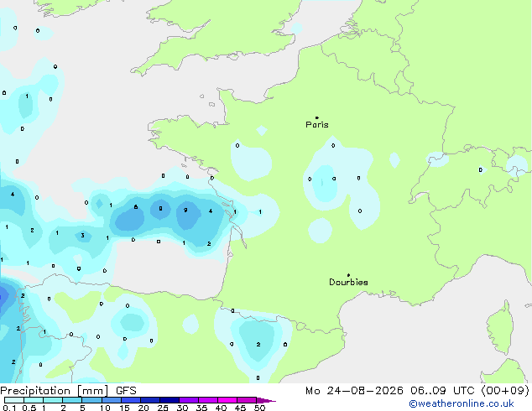Click the 3 precipitation value on the map
The image size is (532, 411).
tap(82, 236)
